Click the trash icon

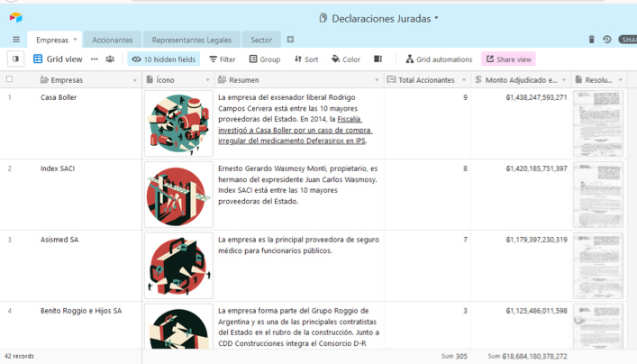point(591,40)
